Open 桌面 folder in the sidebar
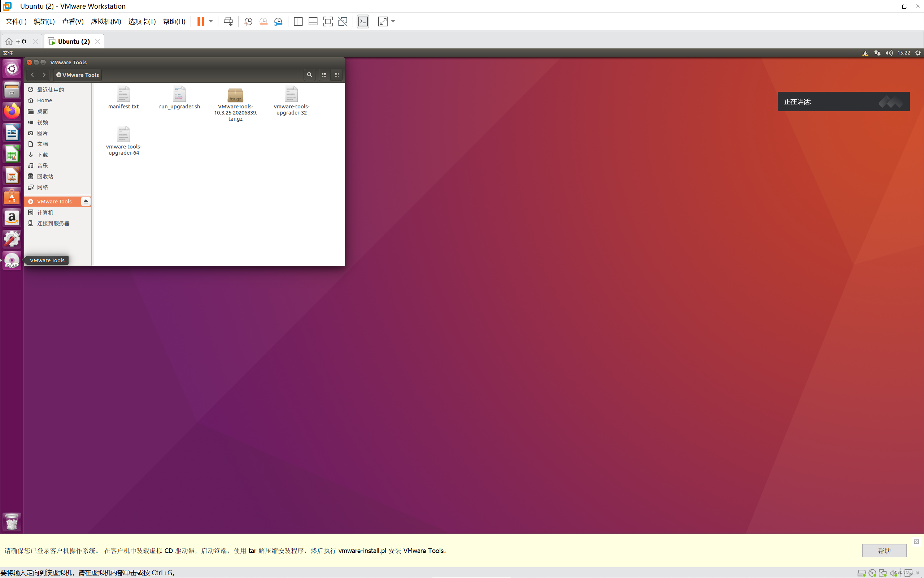 [x=58, y=111]
